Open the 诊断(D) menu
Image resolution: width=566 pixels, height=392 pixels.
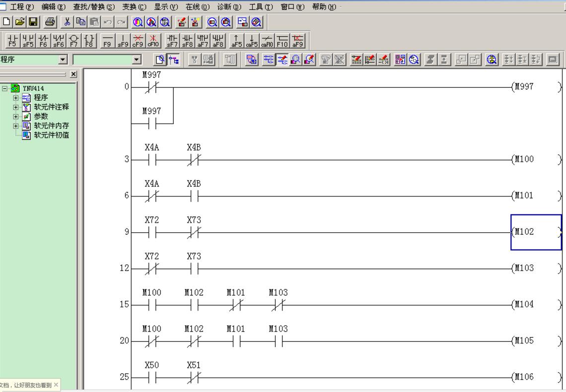point(229,7)
